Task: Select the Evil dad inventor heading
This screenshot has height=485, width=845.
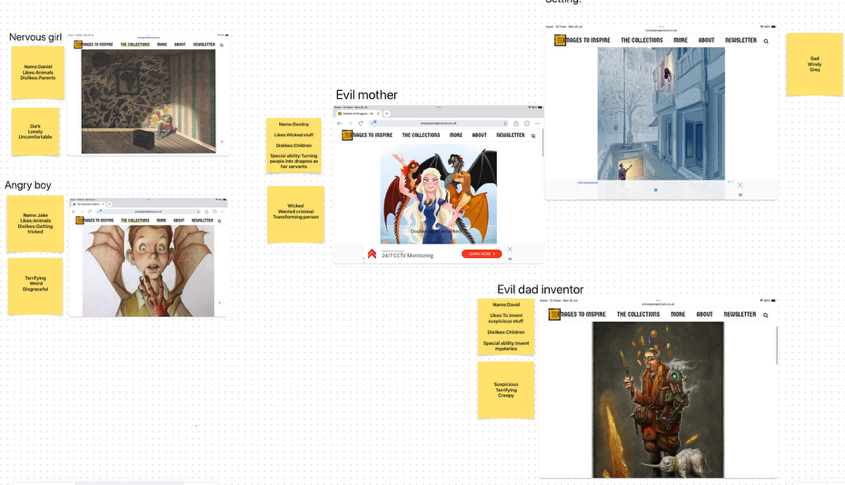Action: click(540, 290)
